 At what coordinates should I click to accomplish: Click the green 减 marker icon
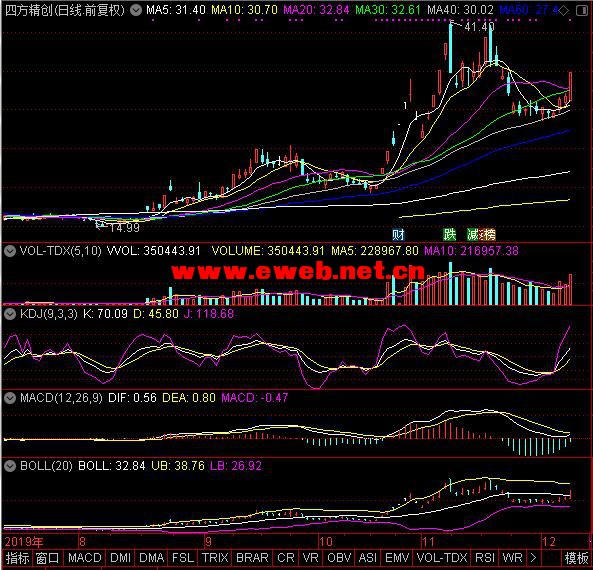pyautogui.click(x=473, y=235)
